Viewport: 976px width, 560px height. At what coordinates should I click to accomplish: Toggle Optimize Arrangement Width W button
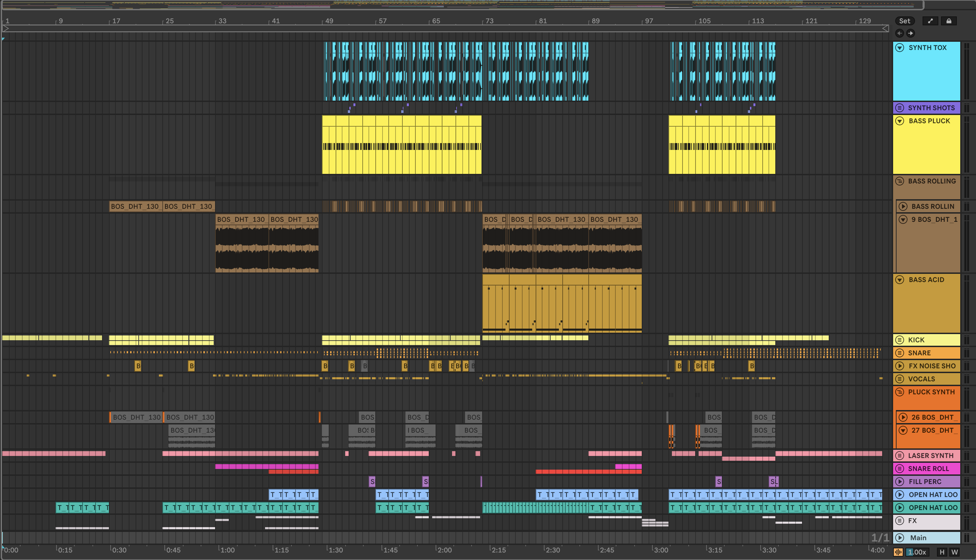(x=954, y=552)
